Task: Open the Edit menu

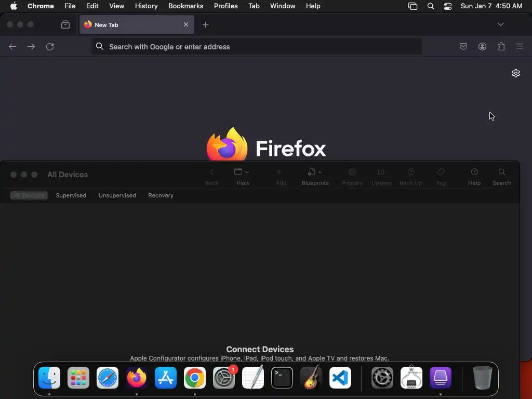Action: point(92,6)
